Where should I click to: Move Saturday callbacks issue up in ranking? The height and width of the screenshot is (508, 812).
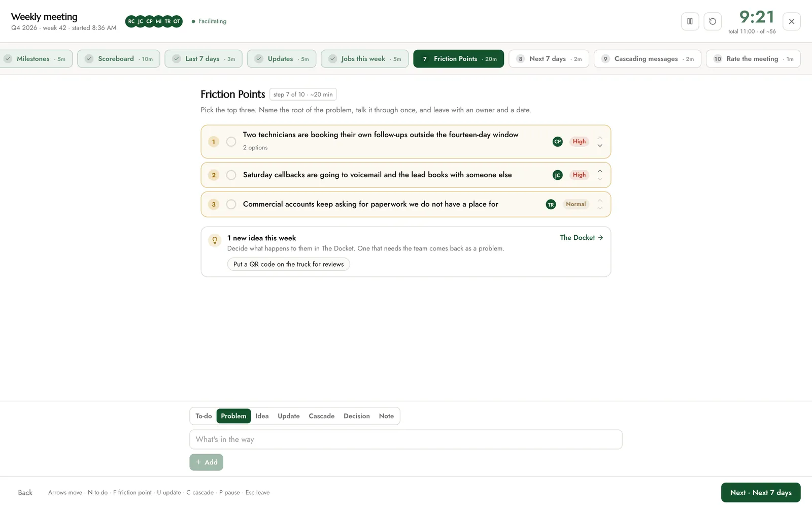600,171
